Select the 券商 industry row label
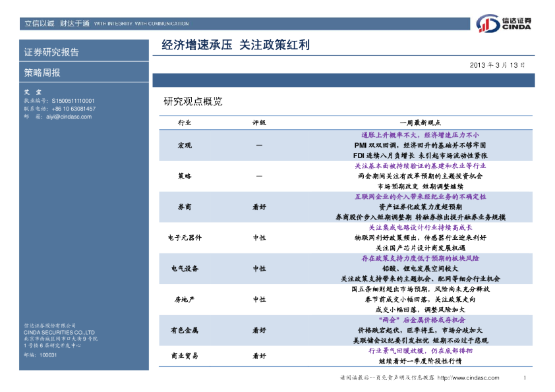Image resolution: width=555 pixels, height=392 pixels. tap(185, 207)
